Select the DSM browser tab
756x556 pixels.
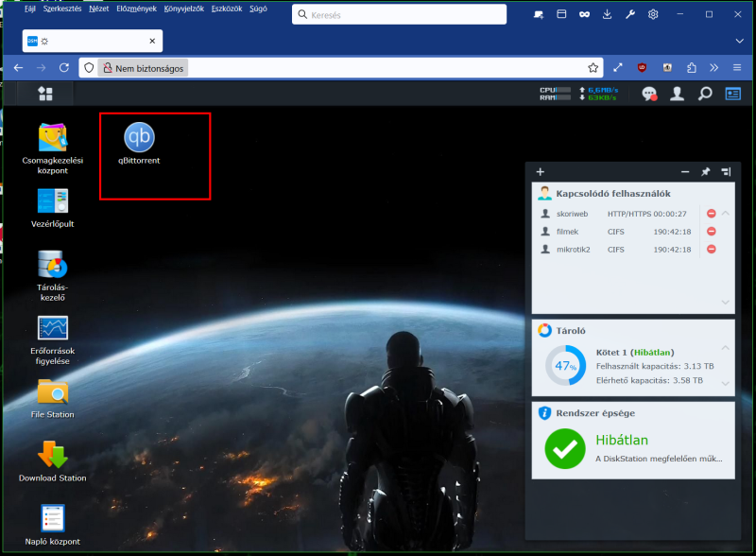coord(93,41)
